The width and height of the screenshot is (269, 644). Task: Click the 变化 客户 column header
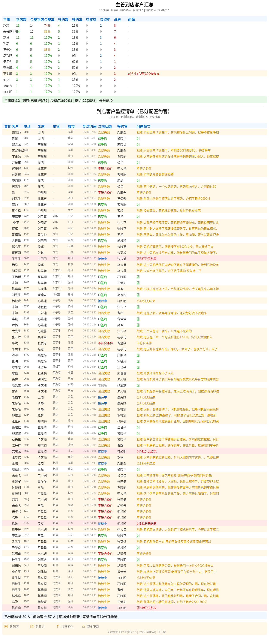[11, 126]
